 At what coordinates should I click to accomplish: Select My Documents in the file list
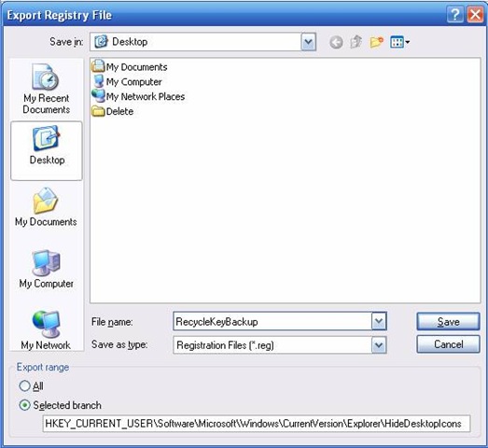[130, 66]
